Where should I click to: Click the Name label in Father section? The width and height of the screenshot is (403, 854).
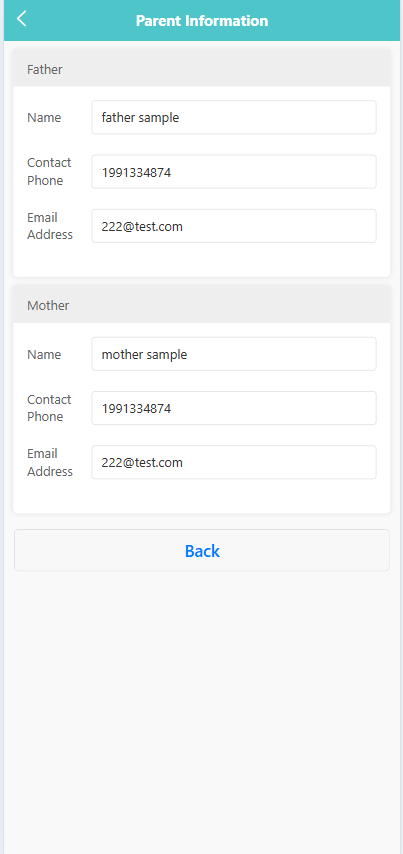pyautogui.click(x=44, y=118)
